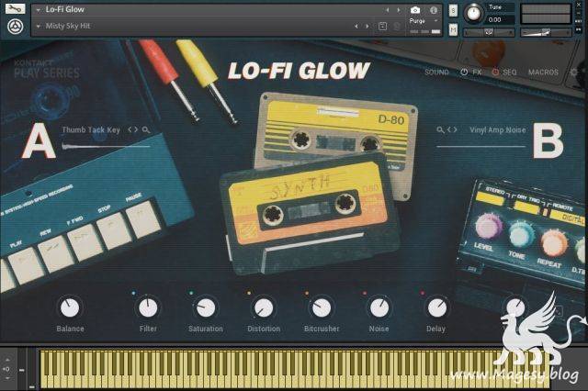Click the Distortion knob
Viewport: 588px width, 391px height.
tap(264, 307)
